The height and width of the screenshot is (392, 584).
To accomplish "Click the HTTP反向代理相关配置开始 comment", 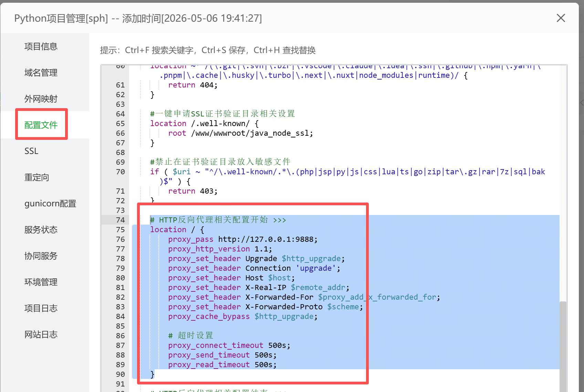I will 218,220.
